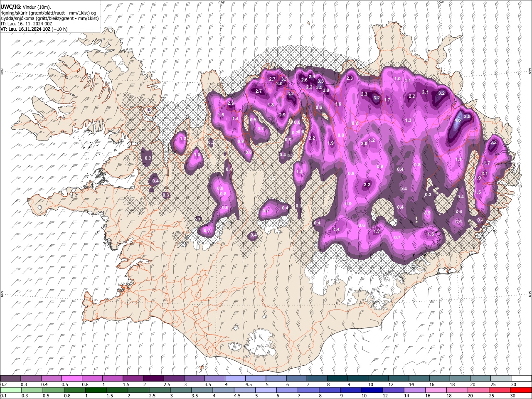
Task: Click the title text 'UWC/IG: Vindur (10m),'
Action: click(x=26, y=7)
